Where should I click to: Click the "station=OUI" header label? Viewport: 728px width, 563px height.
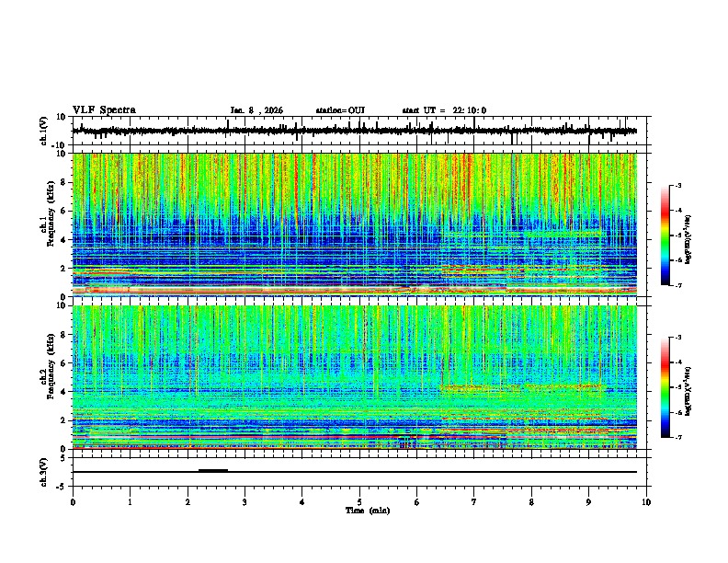pos(340,110)
